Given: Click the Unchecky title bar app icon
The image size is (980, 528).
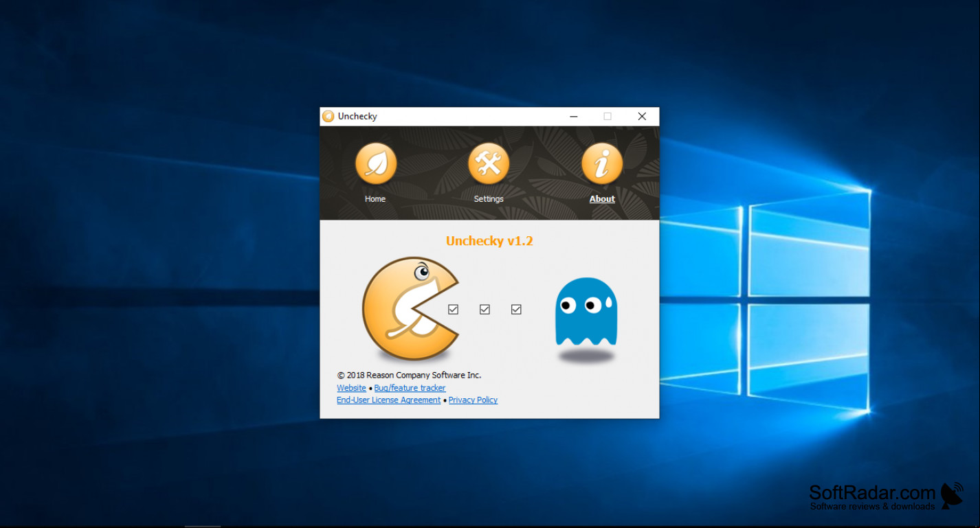Looking at the screenshot, I should [x=328, y=116].
